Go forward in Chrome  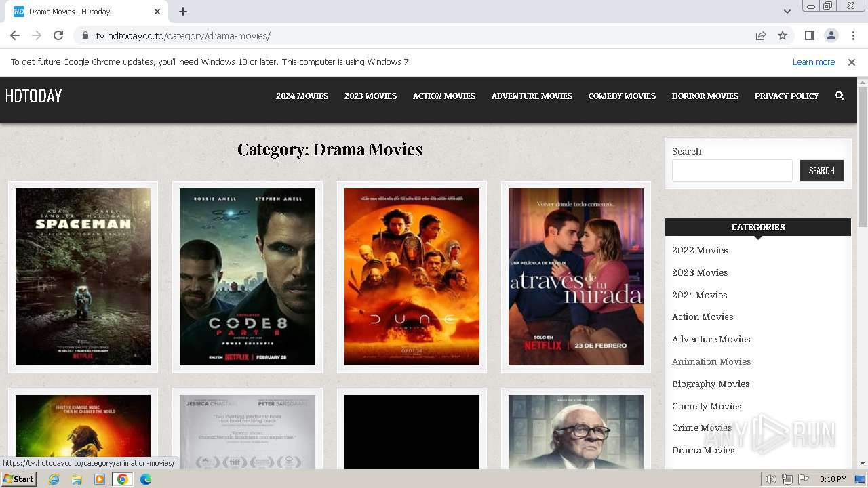37,35
